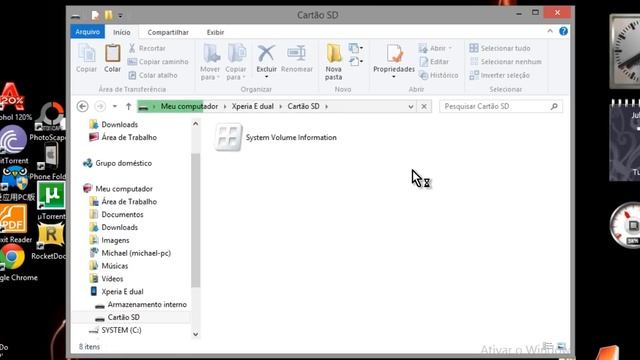Open Vídeos in navigation pane
640x360 pixels.
coord(106,279)
